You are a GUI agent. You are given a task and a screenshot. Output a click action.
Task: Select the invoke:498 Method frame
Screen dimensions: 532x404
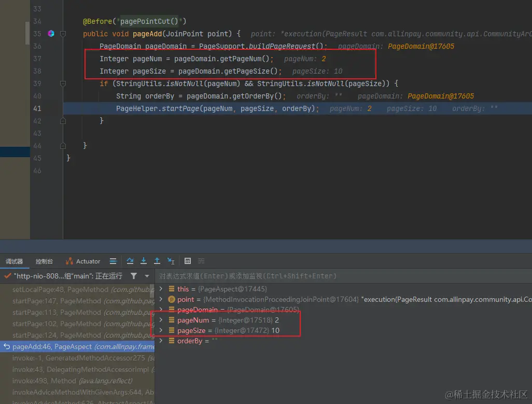(x=77, y=381)
